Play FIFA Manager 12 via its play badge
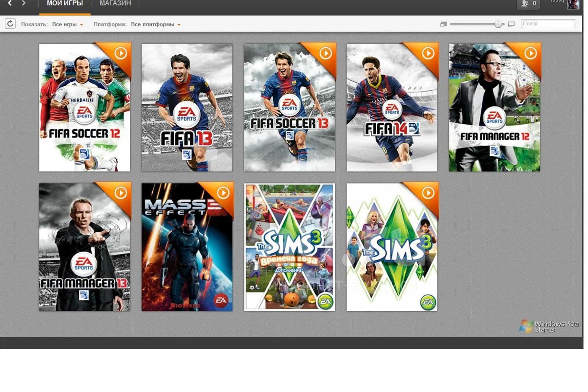 531,53
